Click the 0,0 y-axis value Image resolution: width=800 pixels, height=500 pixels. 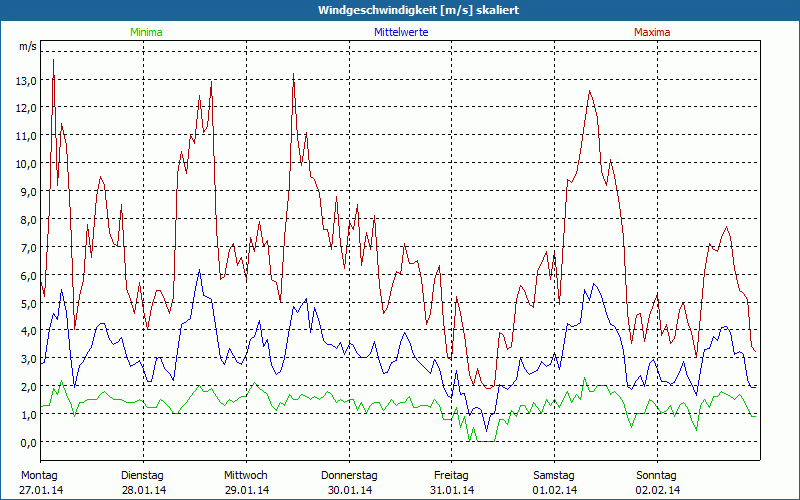(28, 442)
